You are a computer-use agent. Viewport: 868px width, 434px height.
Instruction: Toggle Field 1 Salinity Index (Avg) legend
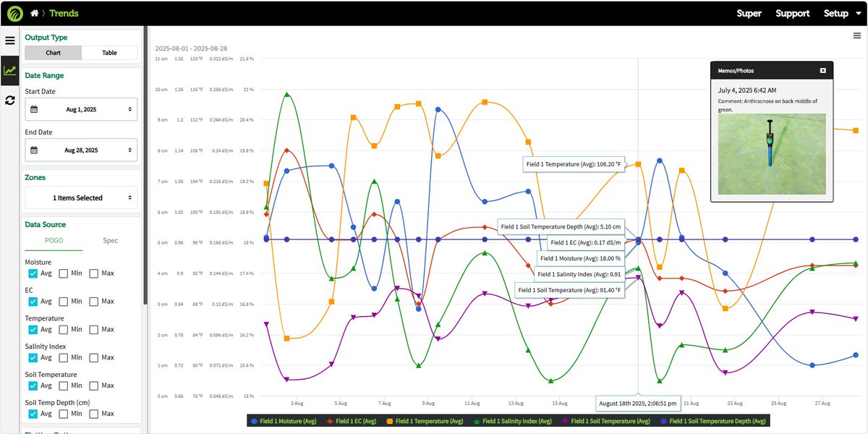(x=512, y=421)
